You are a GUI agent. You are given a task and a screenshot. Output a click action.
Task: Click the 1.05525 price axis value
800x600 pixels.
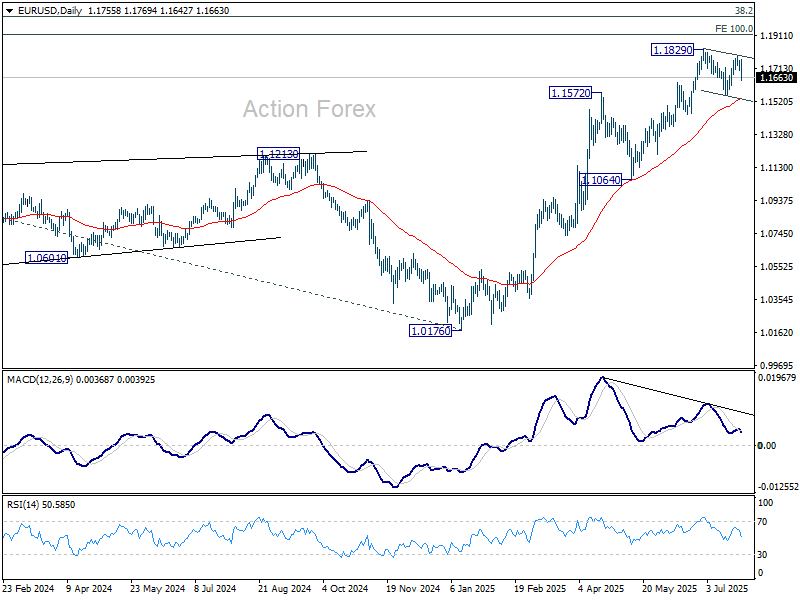coord(777,266)
